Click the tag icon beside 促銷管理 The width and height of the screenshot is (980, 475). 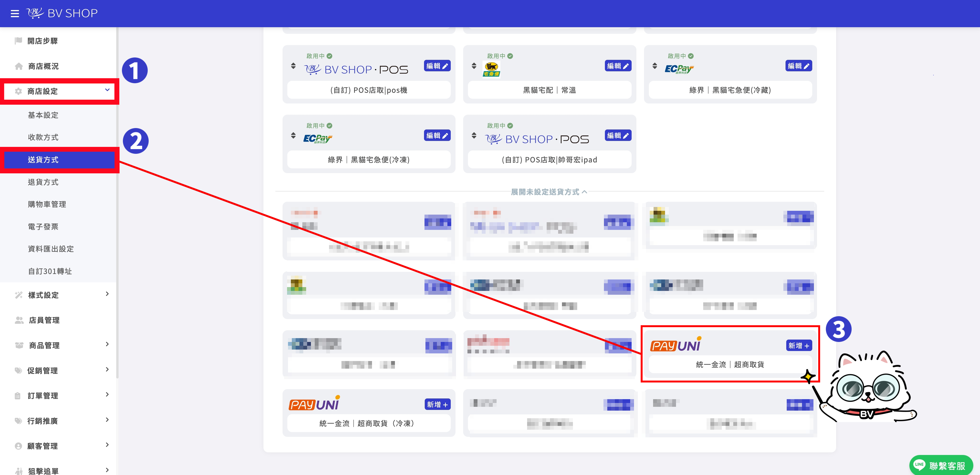18,370
